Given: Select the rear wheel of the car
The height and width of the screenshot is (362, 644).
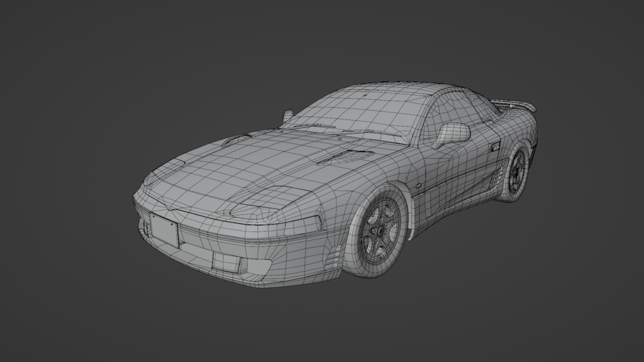Looking at the screenshot, I should [x=516, y=172].
